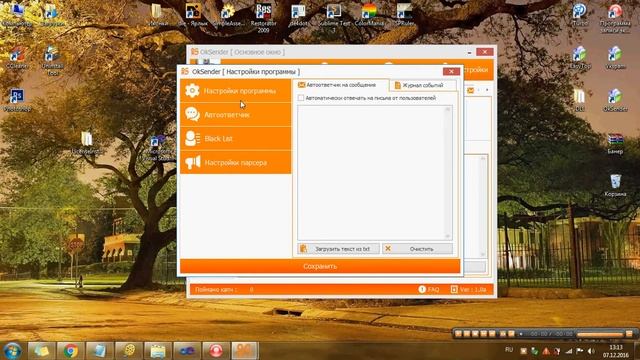The width and height of the screenshot is (640, 360).
Task: Select the Photoshop desktop icon
Action: point(17,100)
